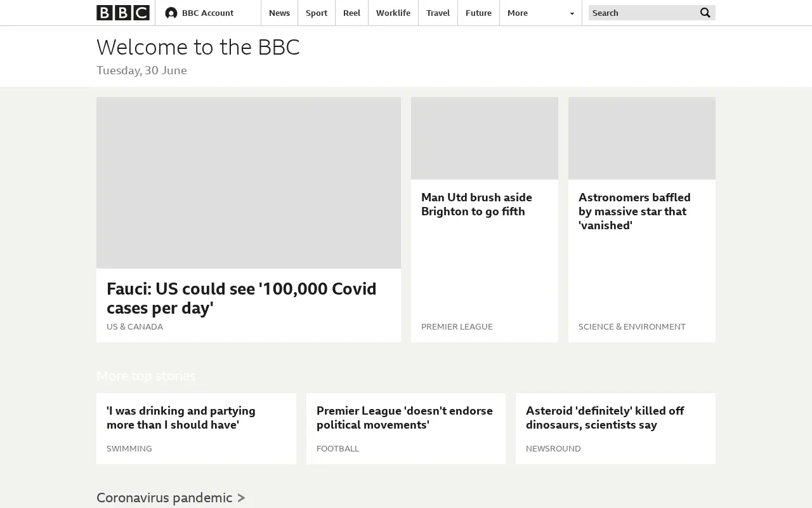Open the Sport section

click(317, 13)
